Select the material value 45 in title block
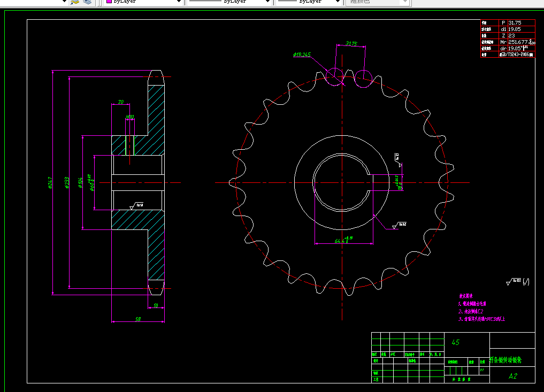The image size is (544, 392). pyautogui.click(x=456, y=342)
